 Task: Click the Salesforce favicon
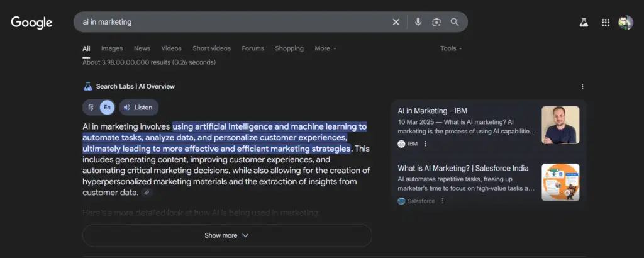pos(401,201)
